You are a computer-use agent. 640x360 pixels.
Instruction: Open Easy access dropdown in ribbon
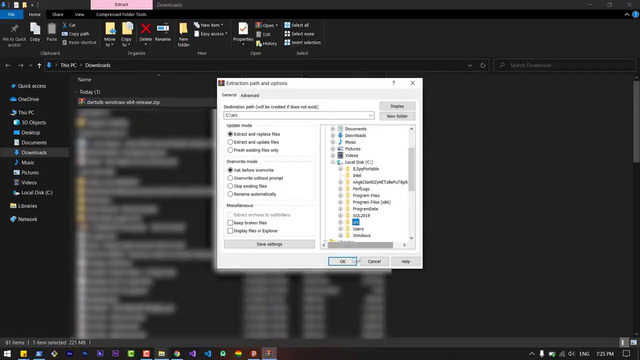click(x=211, y=34)
